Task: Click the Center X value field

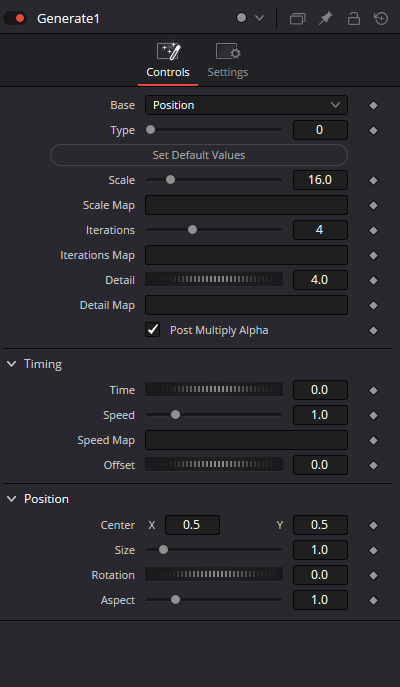Action: 192,525
